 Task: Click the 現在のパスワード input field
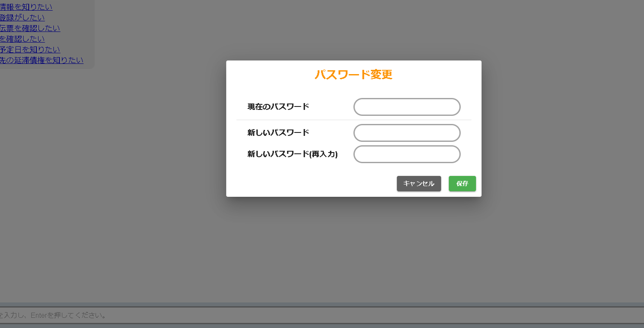coord(407,107)
